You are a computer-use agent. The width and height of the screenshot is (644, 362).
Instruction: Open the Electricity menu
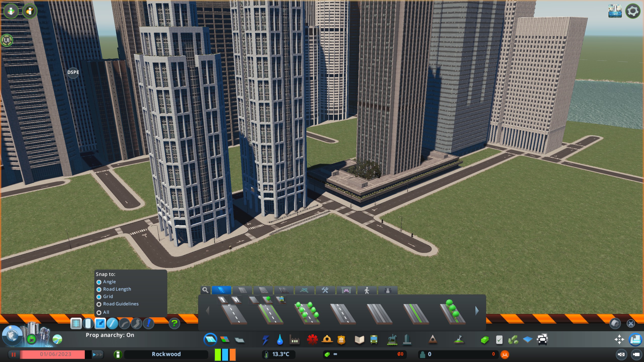pyautogui.click(x=265, y=340)
